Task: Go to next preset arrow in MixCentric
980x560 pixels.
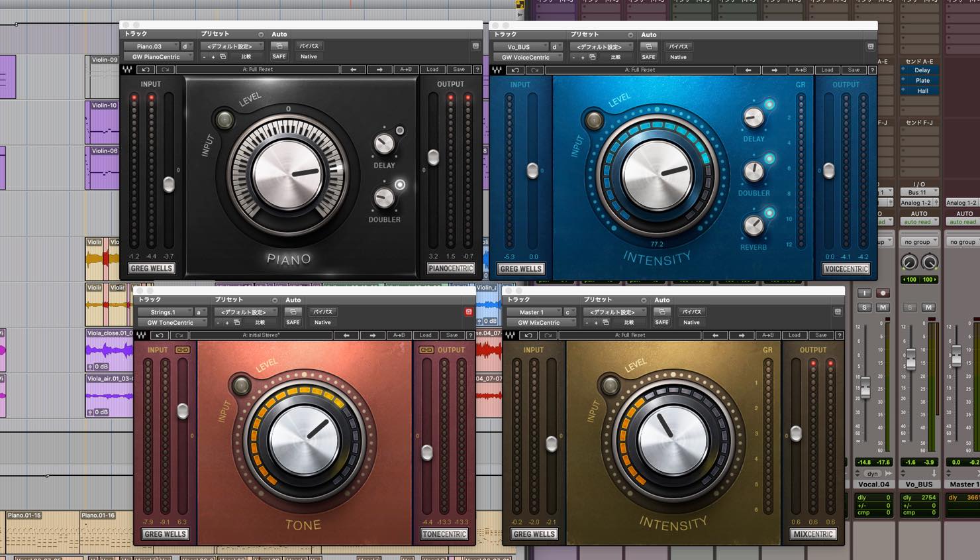Action: click(741, 335)
